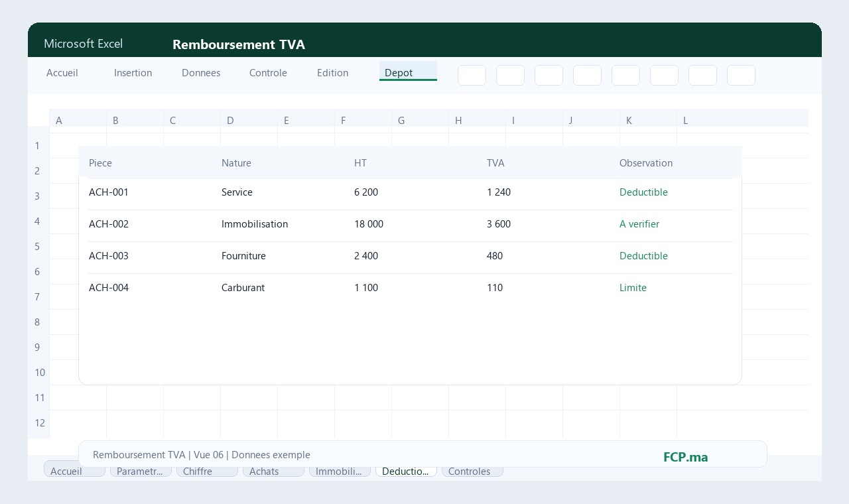Click the Remboursement TVA title
Screen dimensions: 849x504
tap(239, 44)
